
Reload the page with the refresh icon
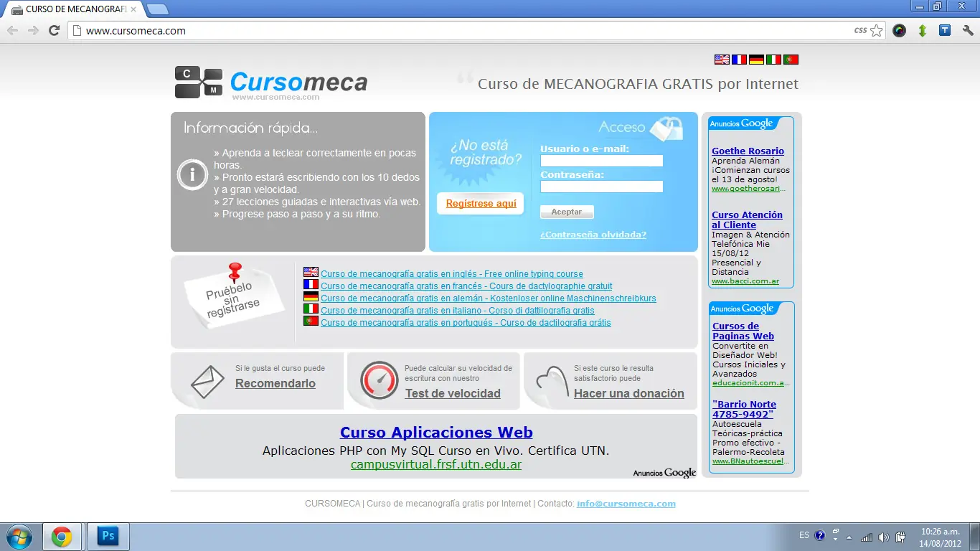pos(54,31)
